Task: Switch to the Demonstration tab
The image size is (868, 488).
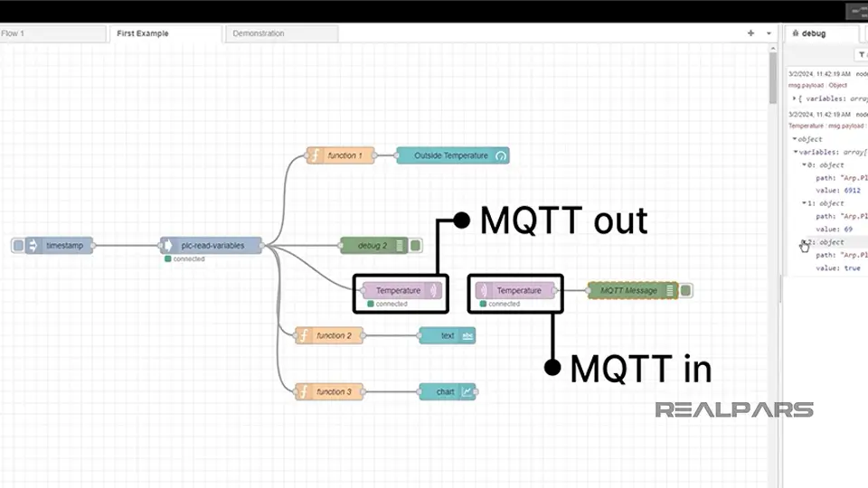Action: pyautogui.click(x=282, y=33)
